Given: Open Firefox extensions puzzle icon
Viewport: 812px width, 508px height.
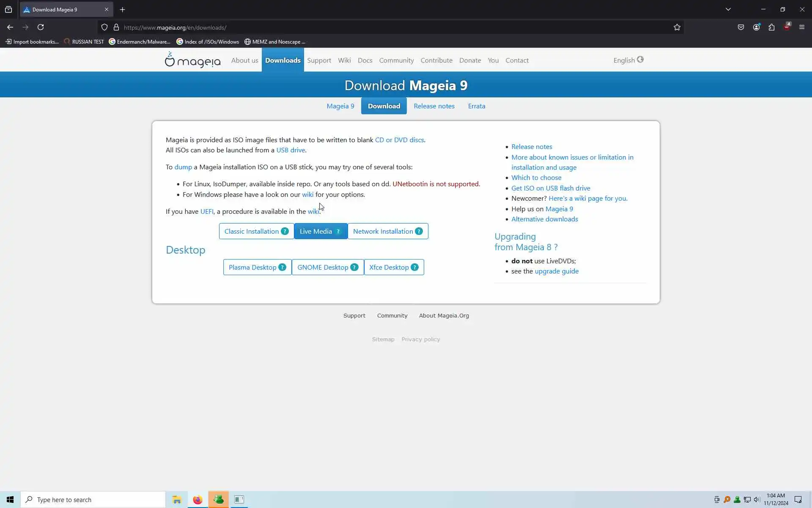Looking at the screenshot, I should pyautogui.click(x=771, y=28).
